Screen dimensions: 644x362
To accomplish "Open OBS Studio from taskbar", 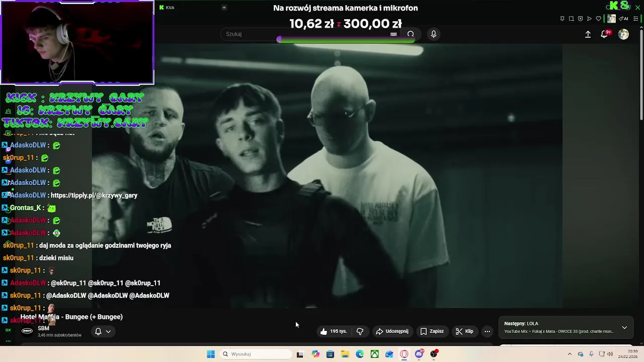I will [434, 354].
